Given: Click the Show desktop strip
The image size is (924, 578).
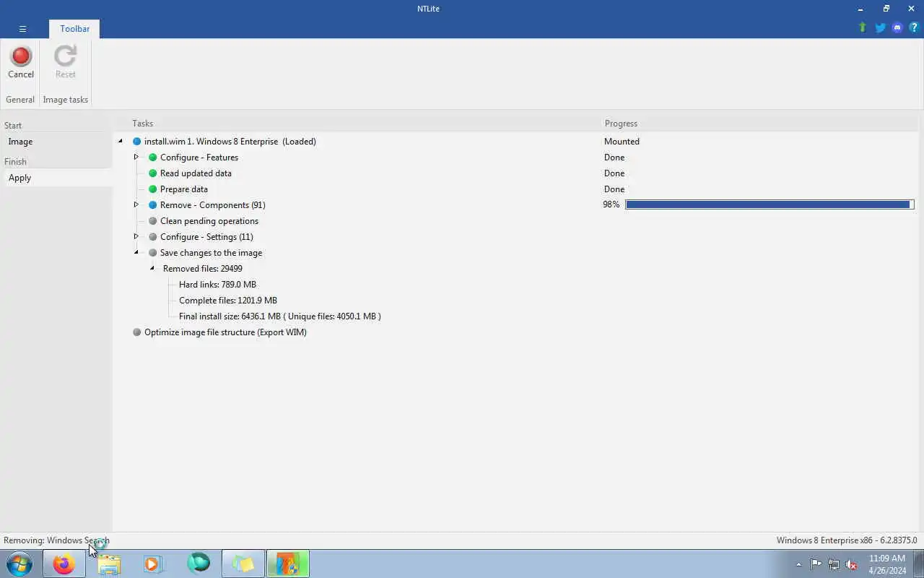Looking at the screenshot, I should pos(920,564).
